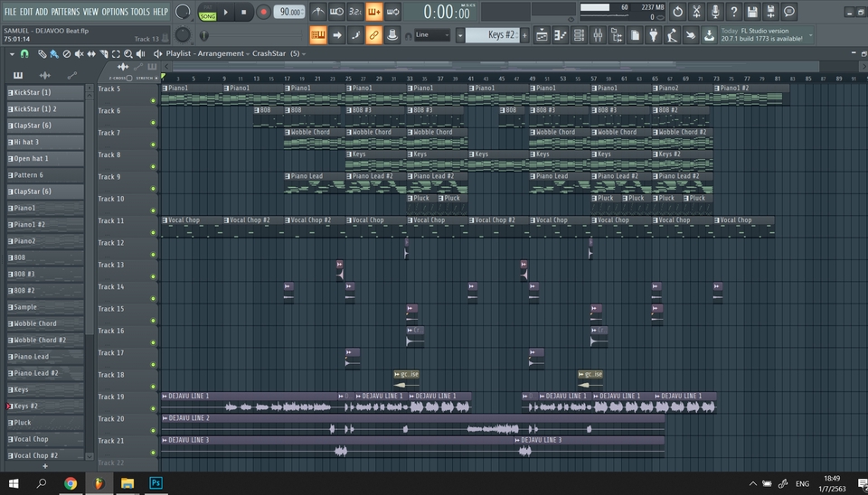Expand the Arrangement dropdown in playlist title

248,53
